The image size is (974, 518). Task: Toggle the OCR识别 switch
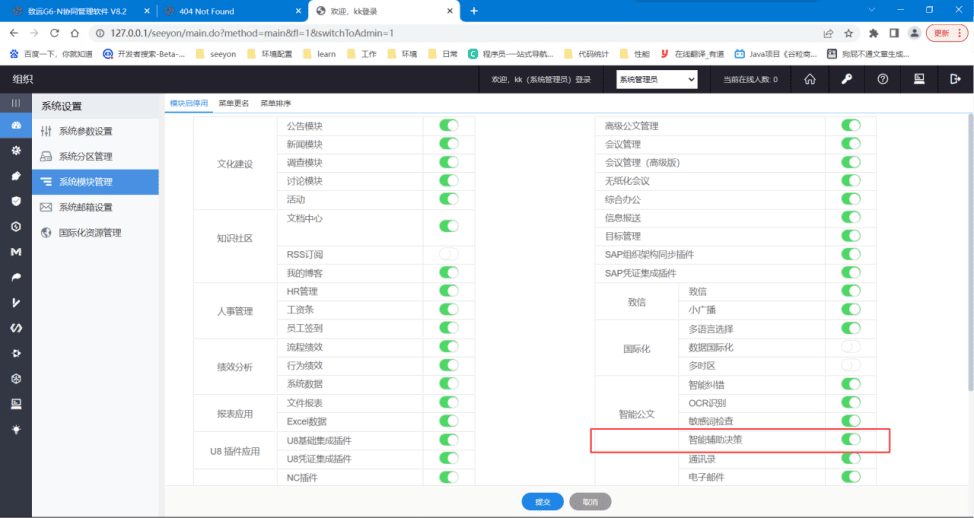click(x=851, y=402)
